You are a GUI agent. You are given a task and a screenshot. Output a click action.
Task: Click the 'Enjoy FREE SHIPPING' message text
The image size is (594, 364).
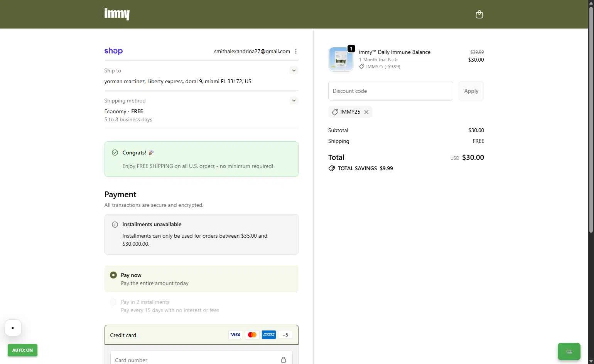click(x=198, y=166)
